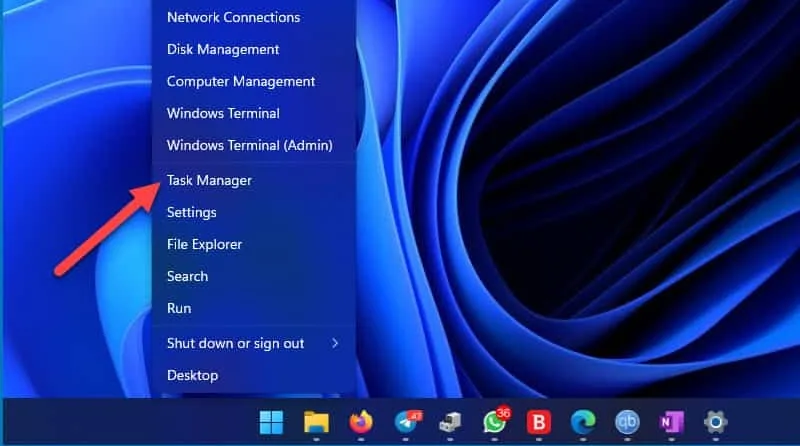Open File Explorer from the taskbar
Screen dimensions: 800x446
316,423
